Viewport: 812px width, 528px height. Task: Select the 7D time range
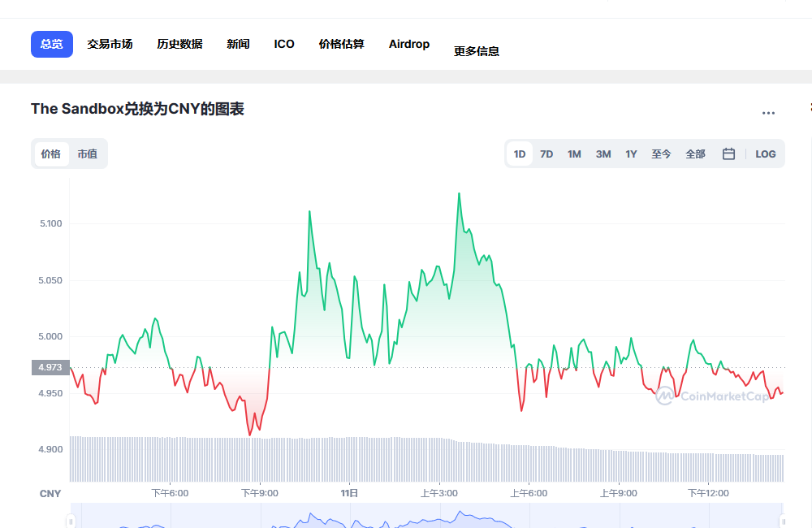(x=546, y=154)
